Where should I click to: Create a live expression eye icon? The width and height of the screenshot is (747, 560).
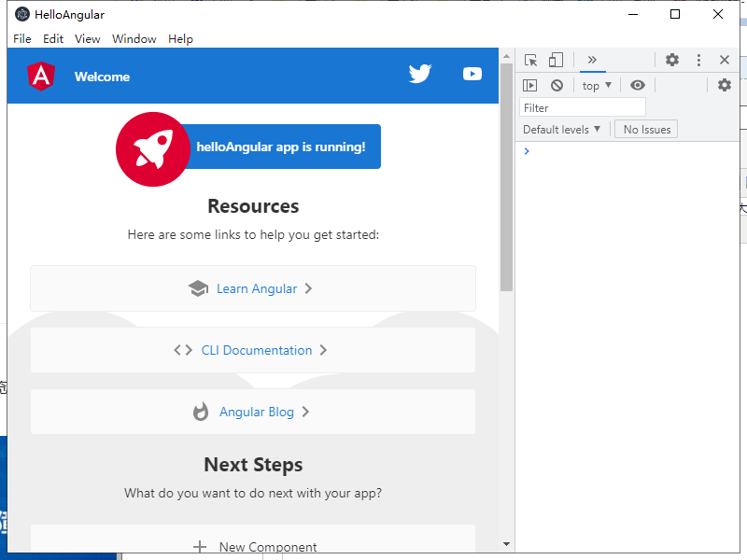pos(638,85)
